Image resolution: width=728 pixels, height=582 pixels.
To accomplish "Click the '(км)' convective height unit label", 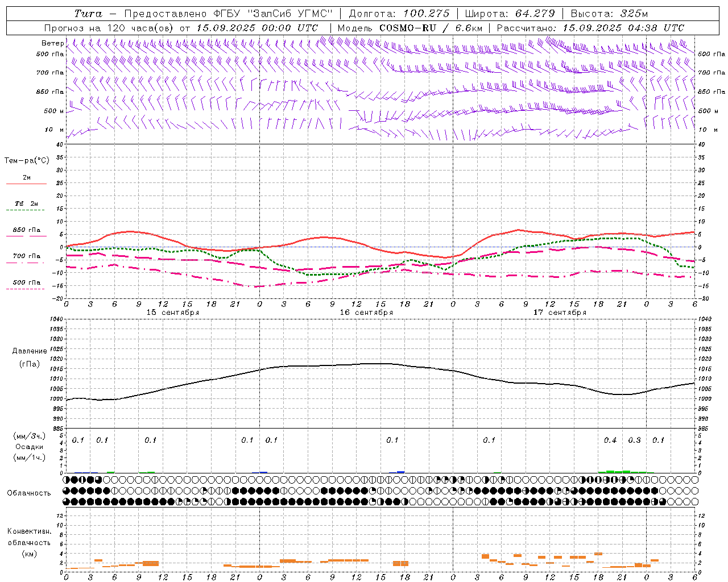I will (30, 554).
